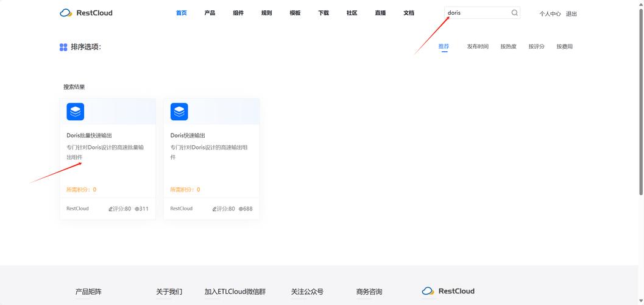
Task: Click 退出 to log out
Action: [571, 13]
